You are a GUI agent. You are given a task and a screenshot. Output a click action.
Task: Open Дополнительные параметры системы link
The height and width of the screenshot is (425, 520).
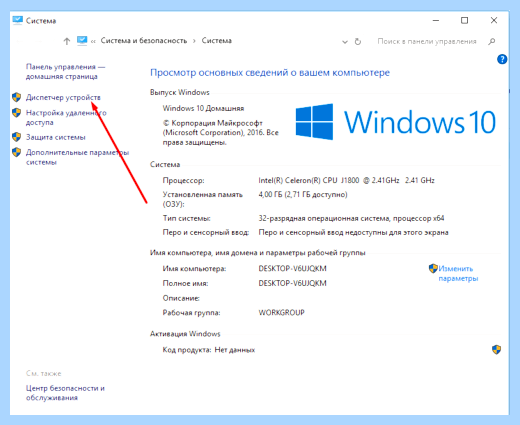[x=77, y=157]
